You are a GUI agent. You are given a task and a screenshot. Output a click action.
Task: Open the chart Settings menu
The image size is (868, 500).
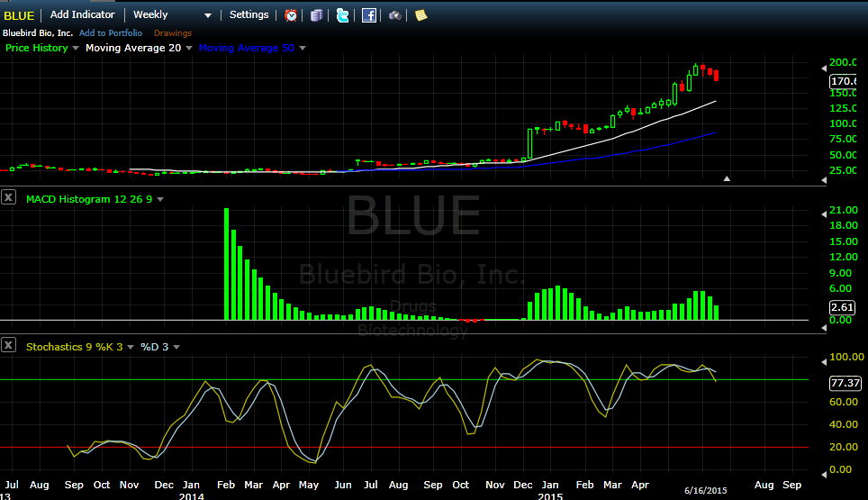[249, 15]
